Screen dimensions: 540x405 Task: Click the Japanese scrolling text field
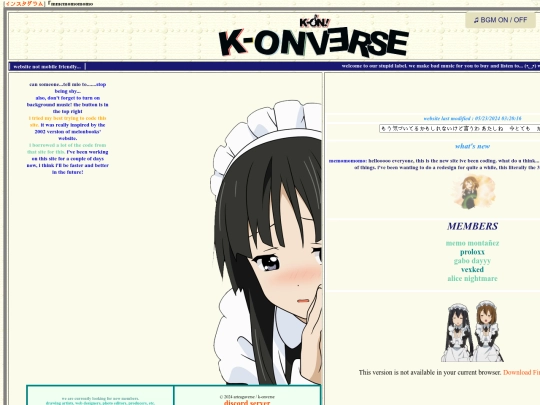(459, 128)
